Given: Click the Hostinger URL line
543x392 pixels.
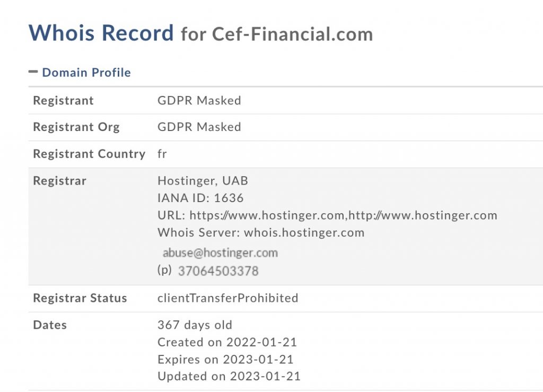Looking at the screenshot, I should pyautogui.click(x=327, y=215).
